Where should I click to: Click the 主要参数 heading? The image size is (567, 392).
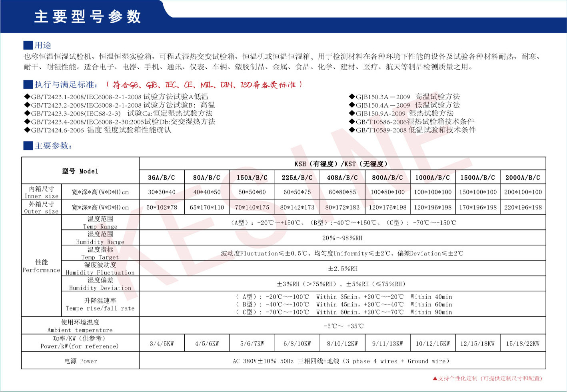(53, 146)
